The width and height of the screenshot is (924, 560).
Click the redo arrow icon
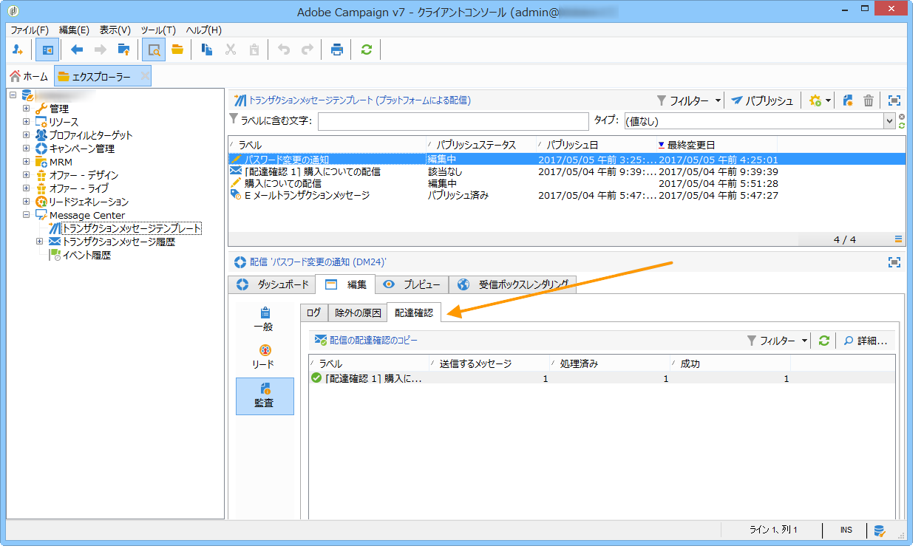(308, 49)
